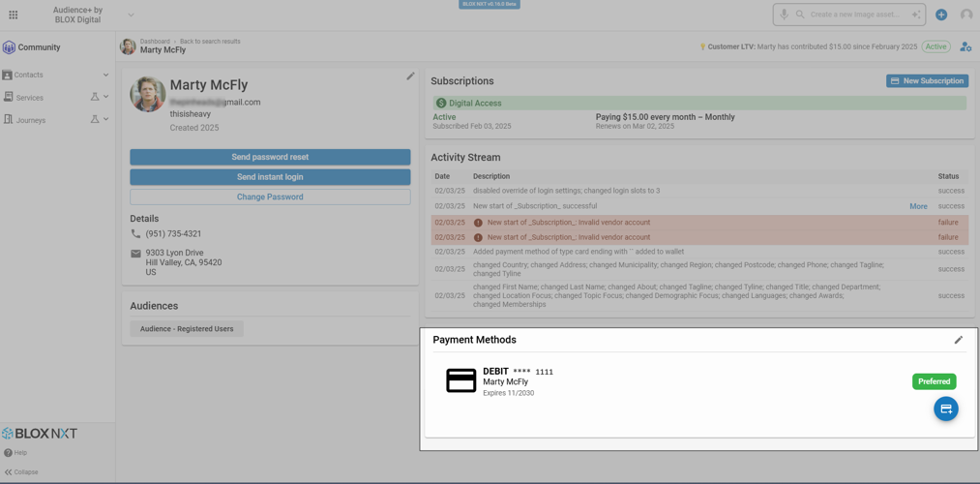Image resolution: width=980 pixels, height=484 pixels.
Task: Click the Digital Access dollar icon
Action: [x=441, y=104]
